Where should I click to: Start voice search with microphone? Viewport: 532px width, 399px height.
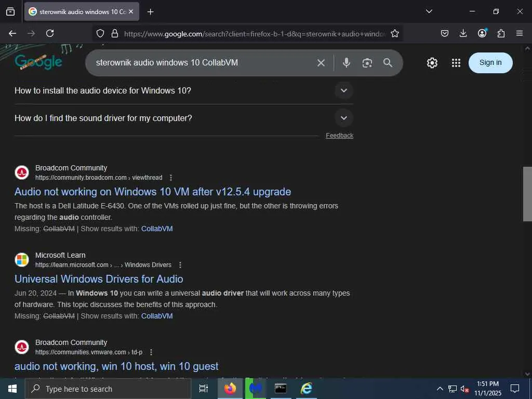click(x=347, y=63)
